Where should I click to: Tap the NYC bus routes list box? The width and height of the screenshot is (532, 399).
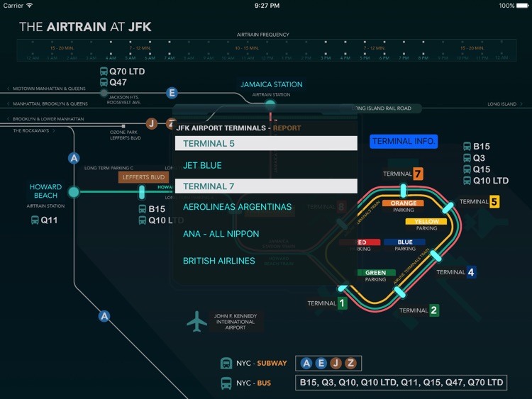[x=401, y=383]
